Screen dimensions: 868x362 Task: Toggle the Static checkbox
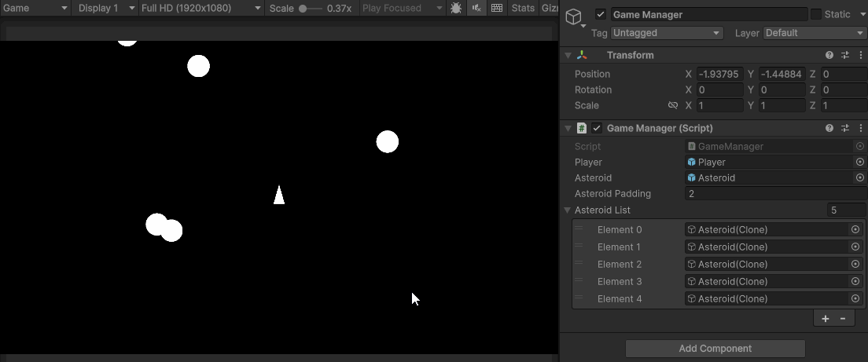coord(816,14)
